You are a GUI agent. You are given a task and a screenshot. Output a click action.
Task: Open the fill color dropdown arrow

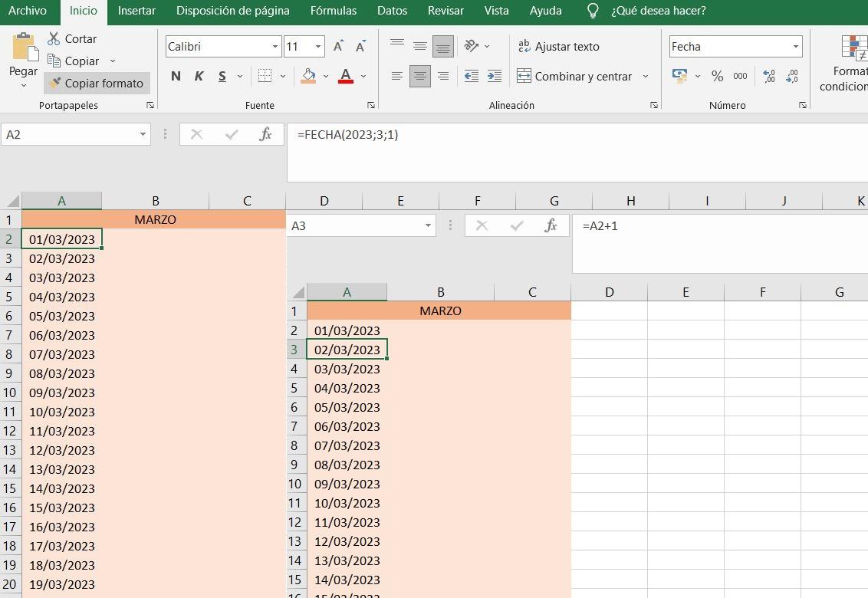[325, 76]
